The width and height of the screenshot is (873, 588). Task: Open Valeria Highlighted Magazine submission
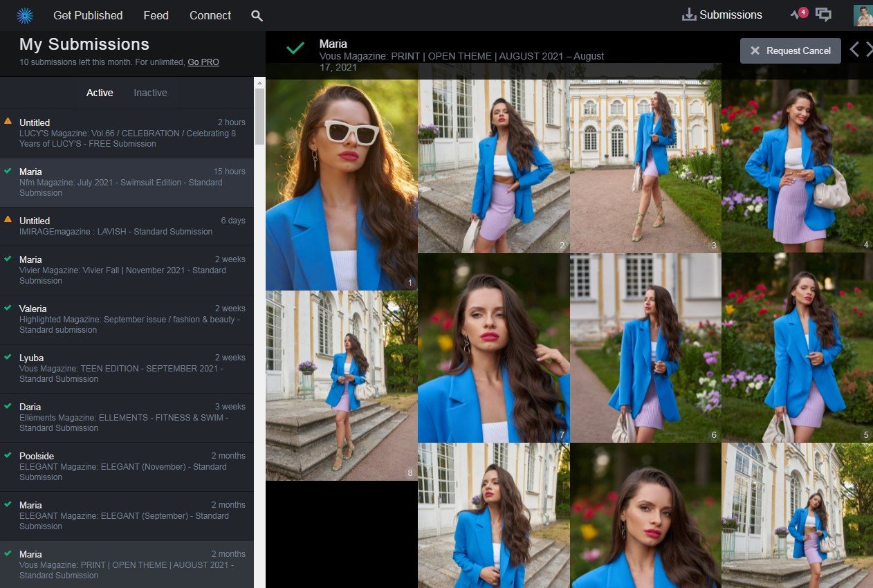(127, 319)
